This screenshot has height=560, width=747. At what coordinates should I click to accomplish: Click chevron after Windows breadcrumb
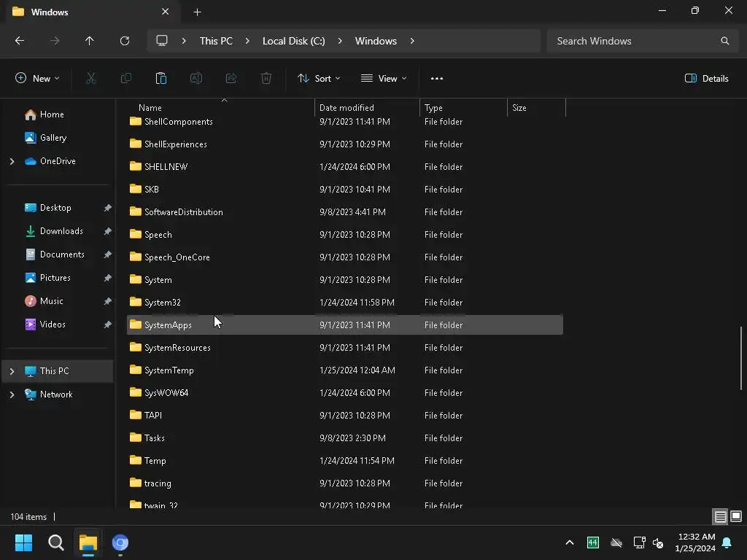[412, 41]
